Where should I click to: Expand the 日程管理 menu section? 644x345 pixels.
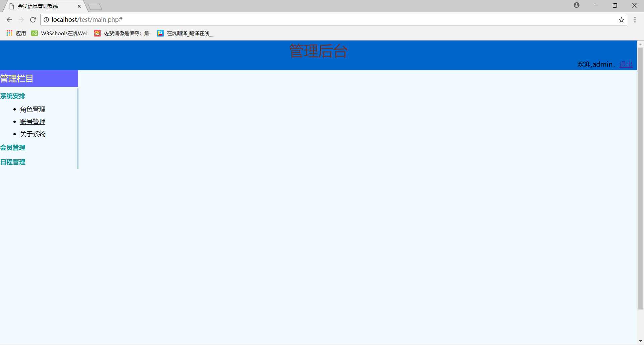(x=13, y=162)
